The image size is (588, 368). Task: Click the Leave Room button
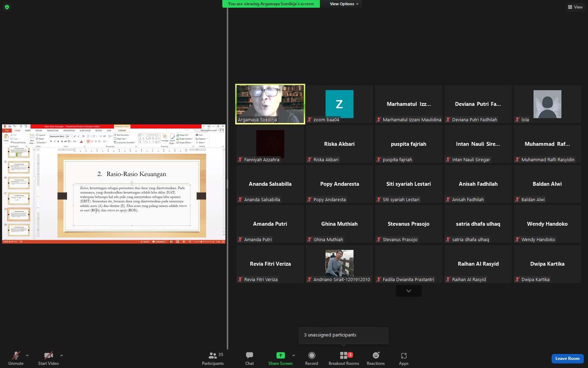pos(567,359)
